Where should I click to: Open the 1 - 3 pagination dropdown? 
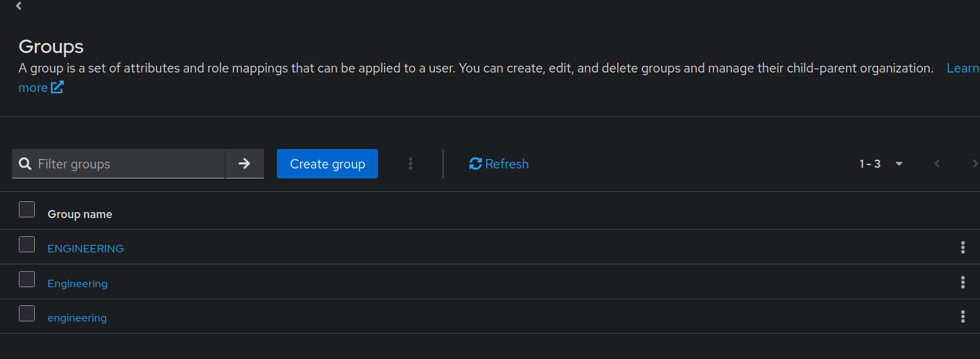pyautogui.click(x=881, y=164)
